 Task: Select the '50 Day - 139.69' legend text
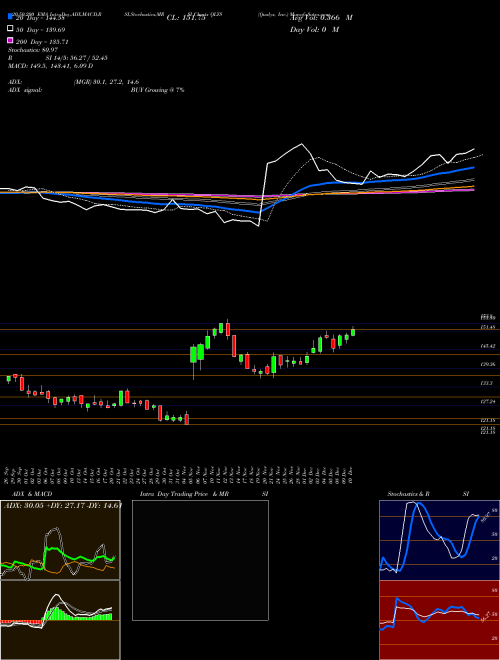(40, 30)
